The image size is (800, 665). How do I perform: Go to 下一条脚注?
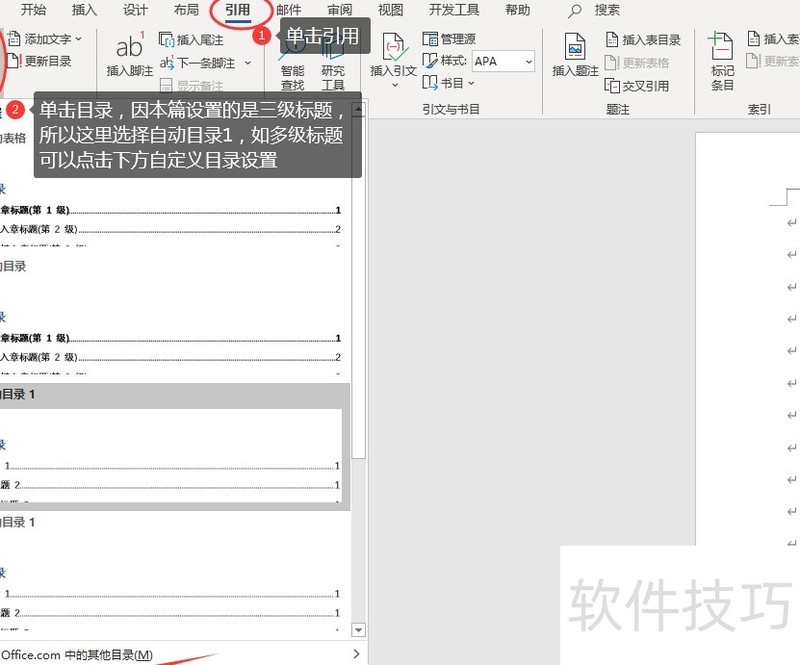(197, 63)
